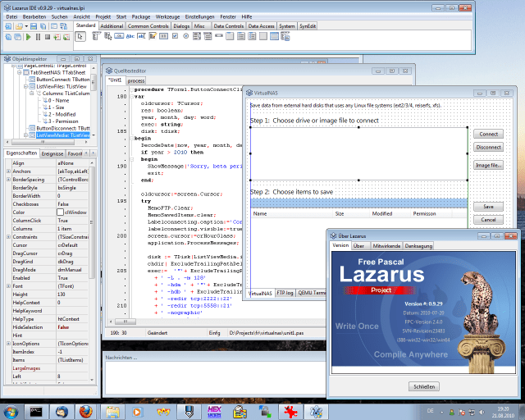Expand the Font property
525x420 pixels.
[x=8, y=286]
